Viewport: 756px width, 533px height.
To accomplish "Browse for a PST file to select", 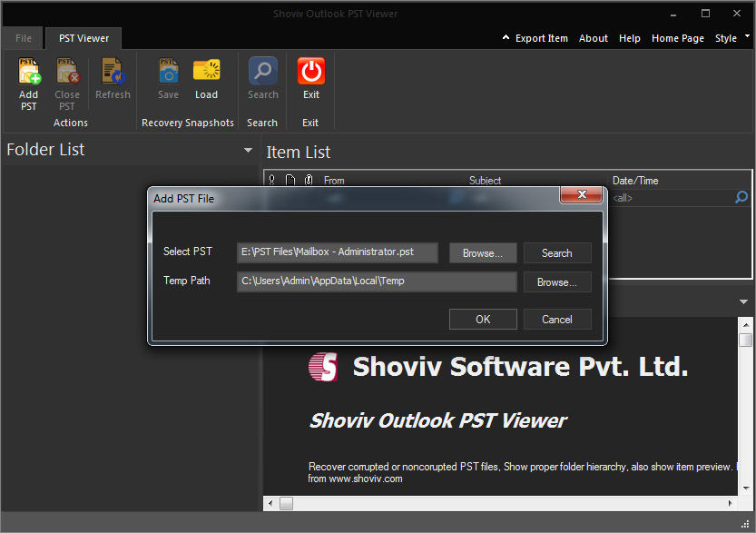I will point(483,253).
